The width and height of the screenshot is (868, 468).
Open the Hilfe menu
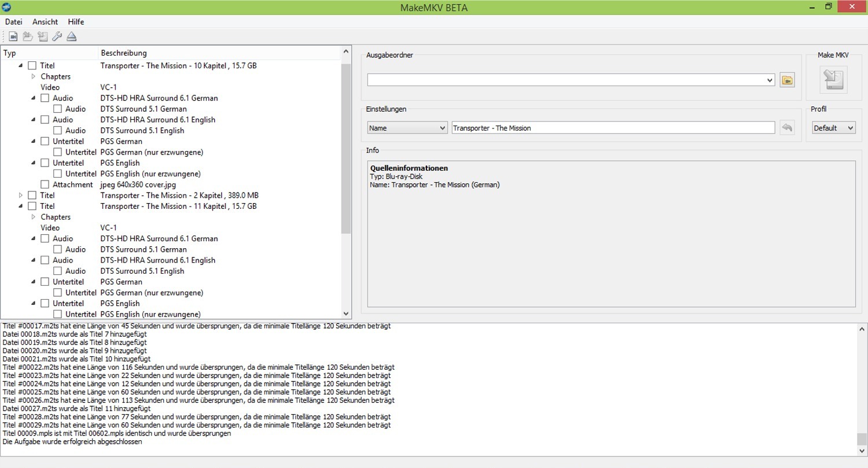(x=76, y=22)
